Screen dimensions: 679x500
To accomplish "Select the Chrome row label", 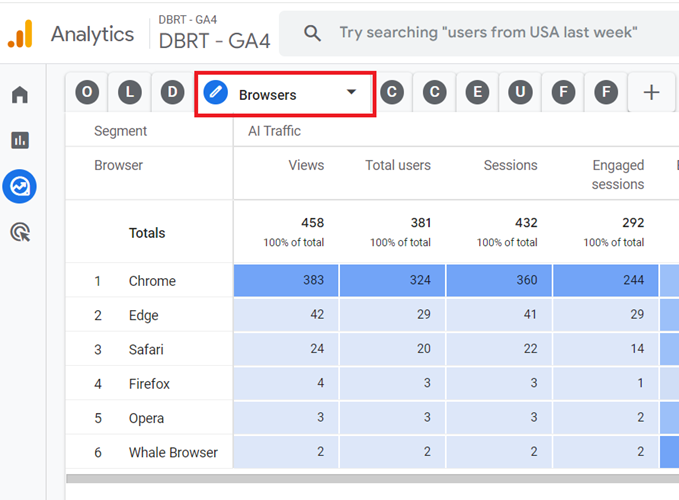I will (x=152, y=281).
